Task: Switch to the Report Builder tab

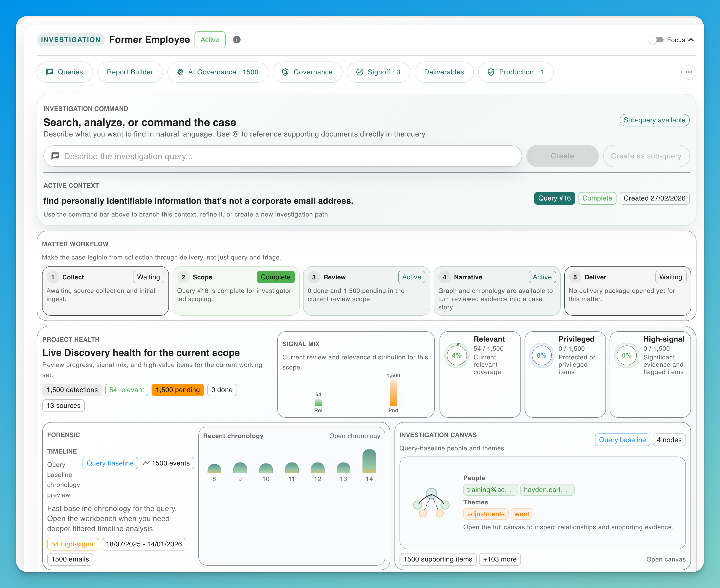Action: 130,72
